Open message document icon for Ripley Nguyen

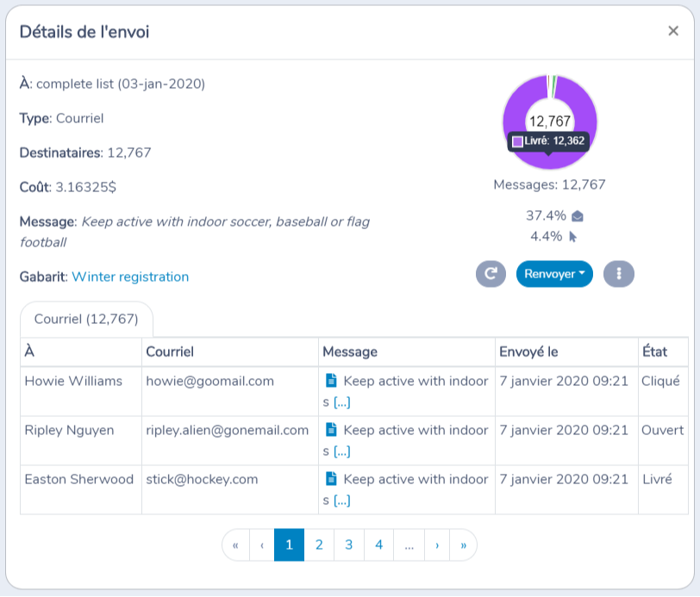pos(331,429)
